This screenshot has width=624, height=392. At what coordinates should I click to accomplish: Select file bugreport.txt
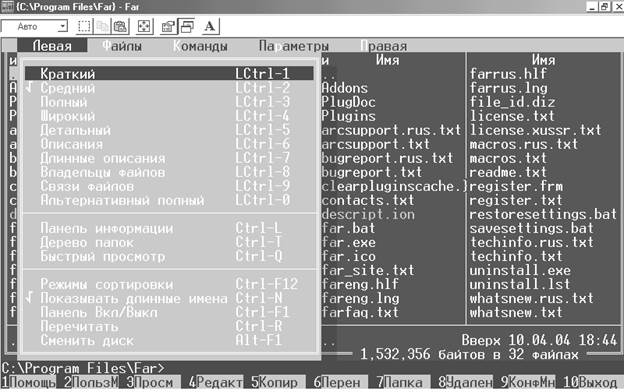point(372,172)
